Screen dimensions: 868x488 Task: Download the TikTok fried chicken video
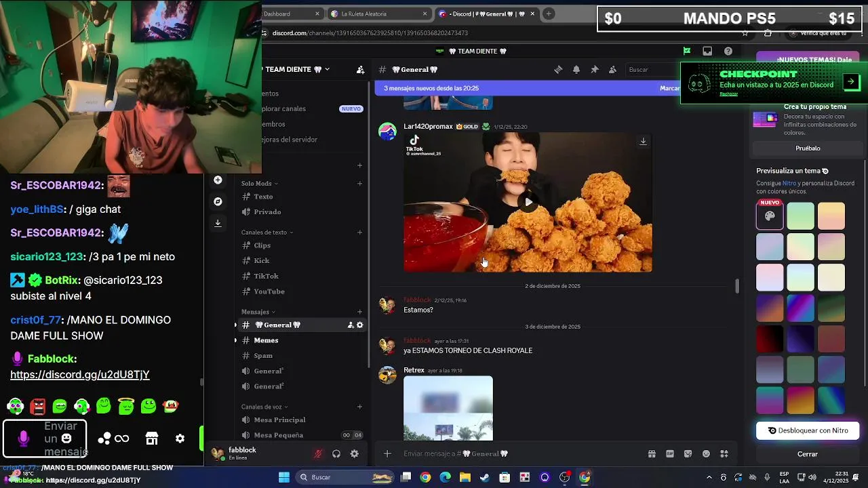point(643,142)
